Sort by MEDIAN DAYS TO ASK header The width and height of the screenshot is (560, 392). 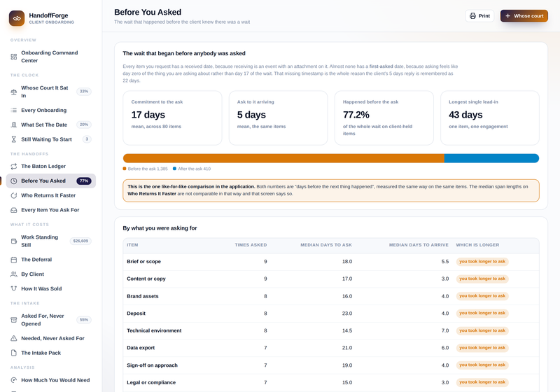(x=326, y=245)
